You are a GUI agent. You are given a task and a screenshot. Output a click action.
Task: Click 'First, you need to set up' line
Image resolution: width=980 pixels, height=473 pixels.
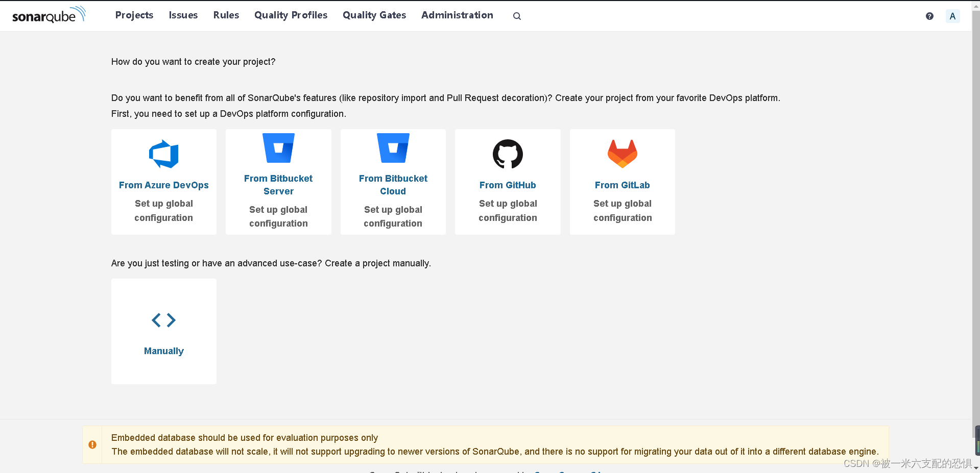coord(229,114)
